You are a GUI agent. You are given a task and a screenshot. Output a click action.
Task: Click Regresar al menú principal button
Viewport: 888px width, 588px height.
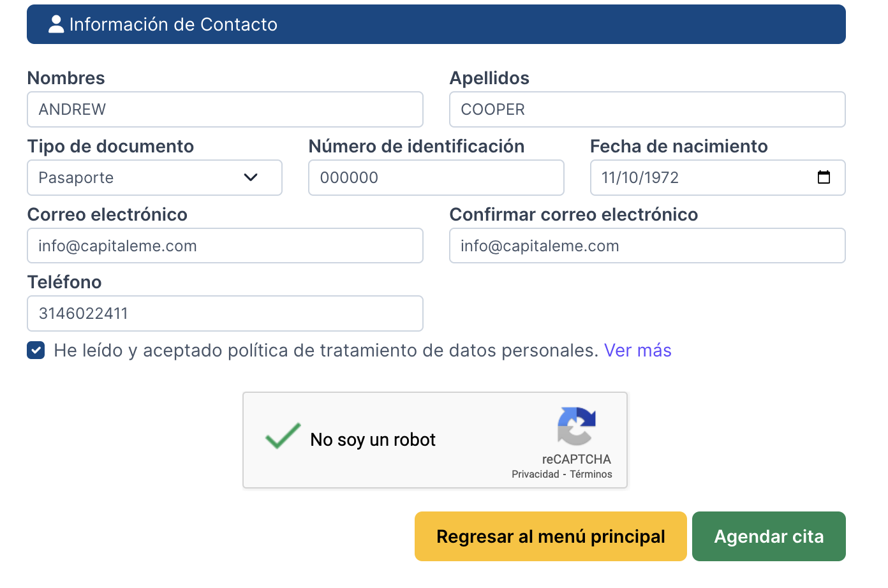tap(550, 536)
